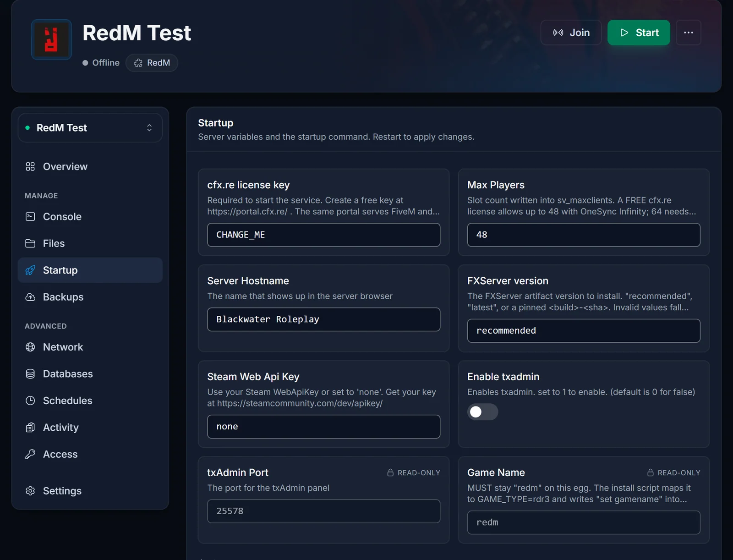The height and width of the screenshot is (560, 733).
Task: Toggle the Enable txadmin switch
Action: point(482,412)
